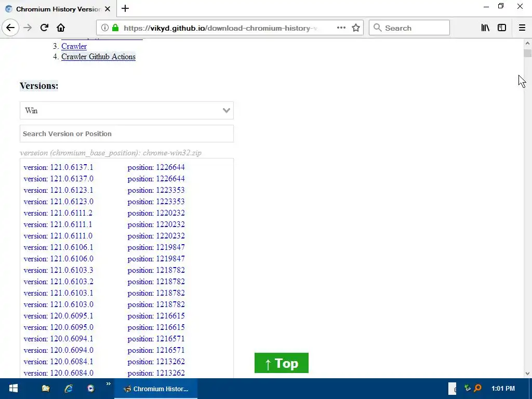This screenshot has width=532, height=399.
Task: Reload the current page
Action: coord(44,28)
